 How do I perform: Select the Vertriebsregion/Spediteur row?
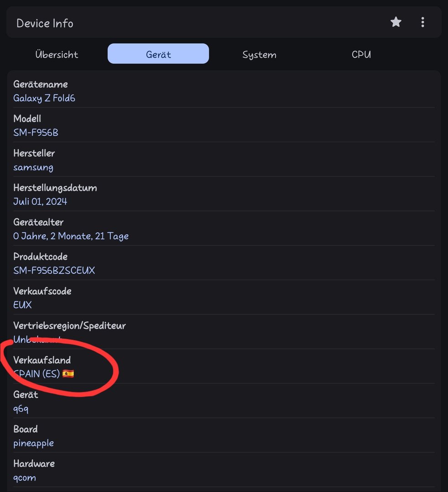click(224, 332)
